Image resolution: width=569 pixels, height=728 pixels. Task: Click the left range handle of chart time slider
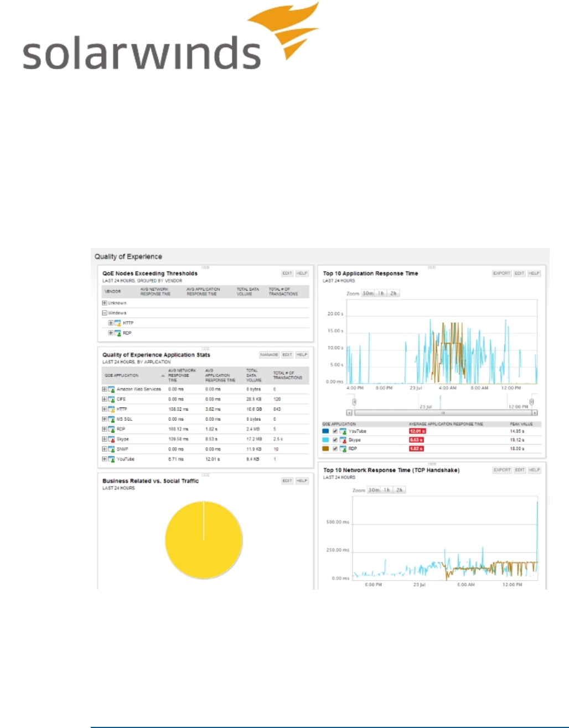point(354,402)
